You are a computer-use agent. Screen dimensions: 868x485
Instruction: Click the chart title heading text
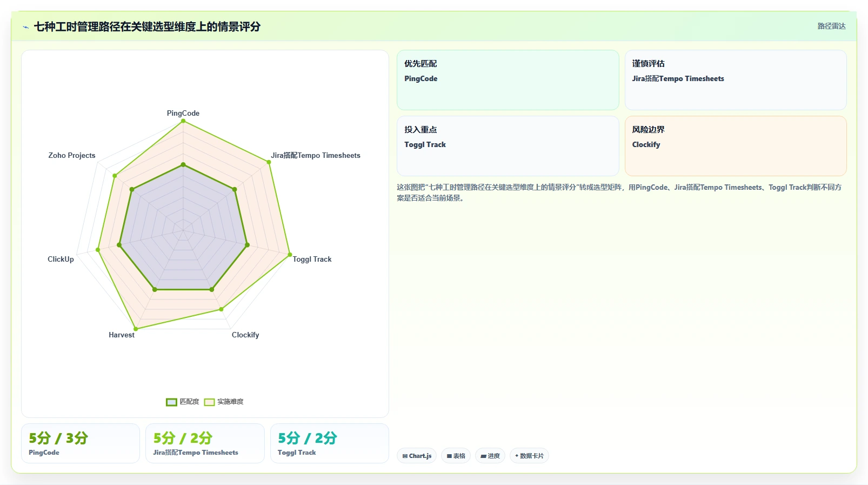tap(147, 26)
